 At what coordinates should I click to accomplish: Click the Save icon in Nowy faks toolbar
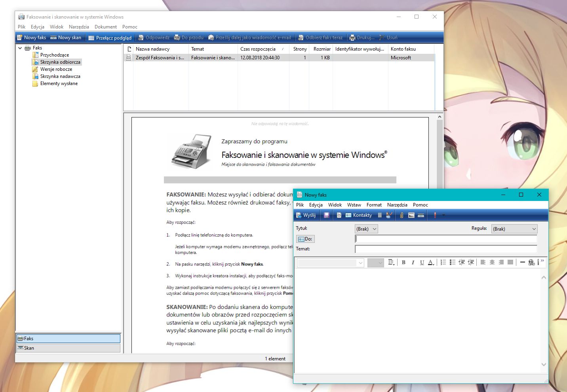[327, 215]
